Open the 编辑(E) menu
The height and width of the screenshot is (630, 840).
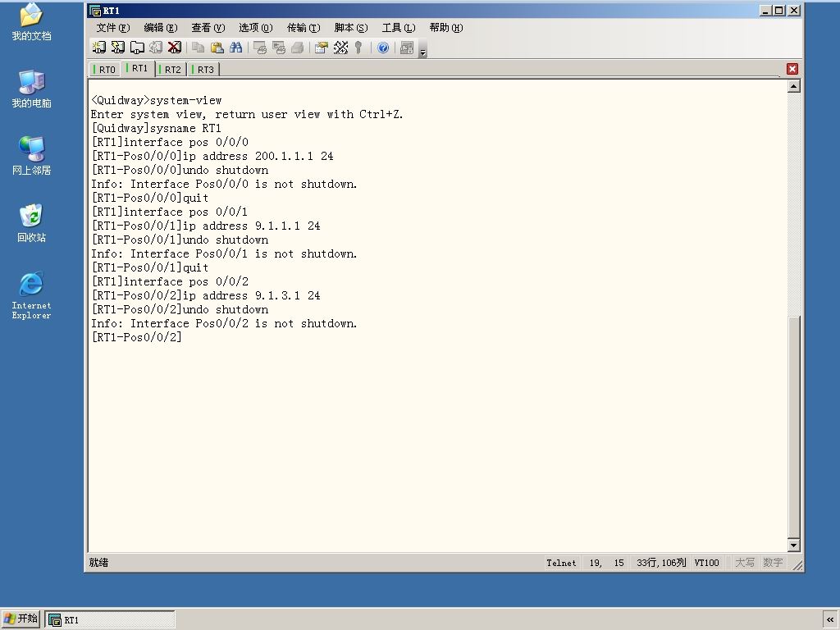[161, 28]
